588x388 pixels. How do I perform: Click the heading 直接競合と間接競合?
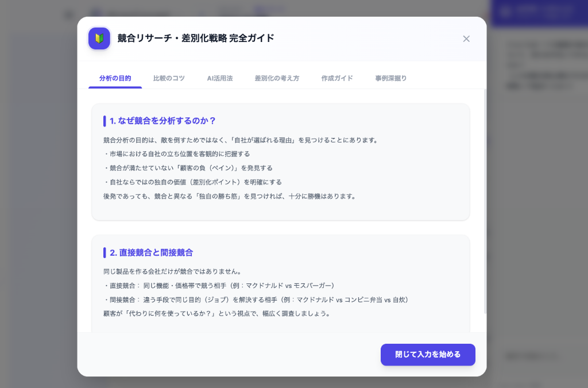150,253
